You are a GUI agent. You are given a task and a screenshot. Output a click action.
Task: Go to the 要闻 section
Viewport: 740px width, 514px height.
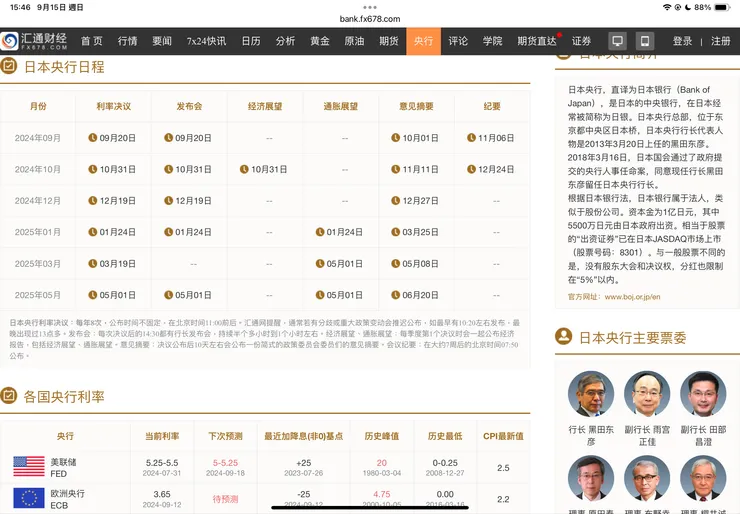pos(162,41)
